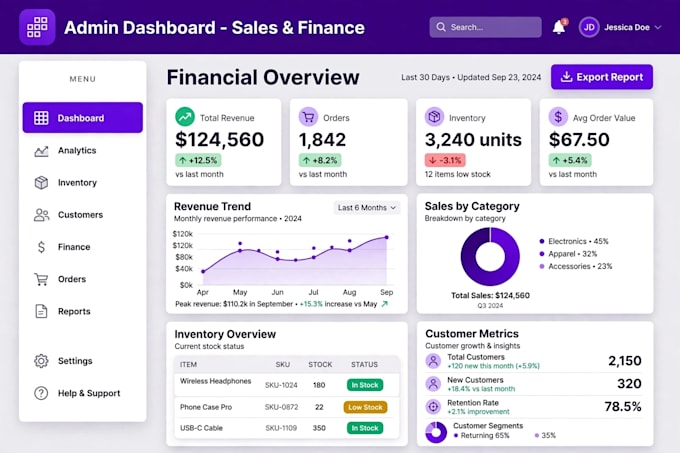Click the arrow icon after increase vs May
The height and width of the screenshot is (453, 680).
[x=384, y=304]
